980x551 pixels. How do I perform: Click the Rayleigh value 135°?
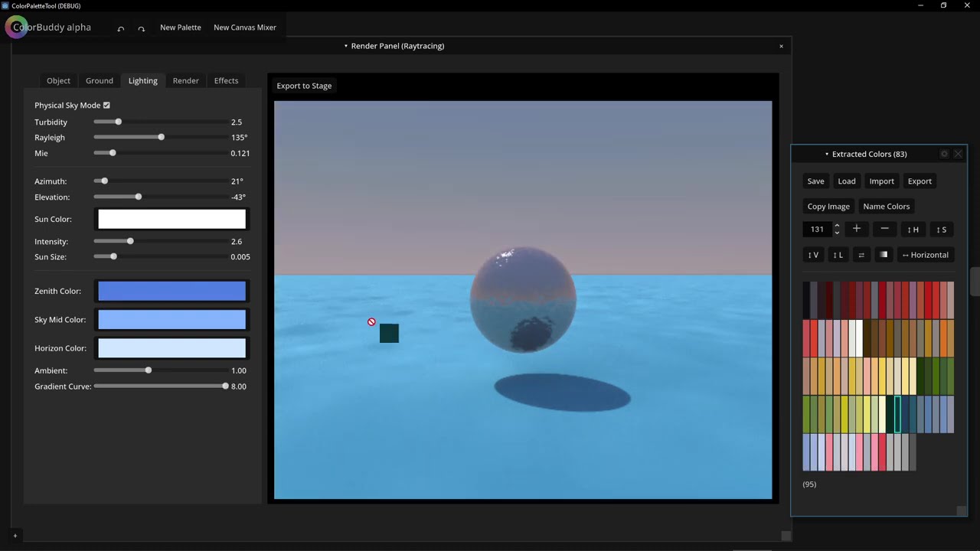coord(240,138)
